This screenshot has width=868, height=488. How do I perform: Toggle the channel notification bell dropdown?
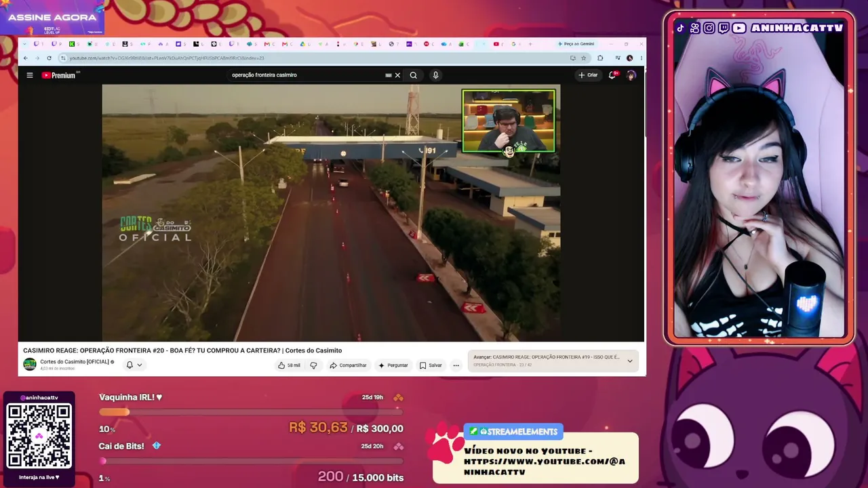134,365
